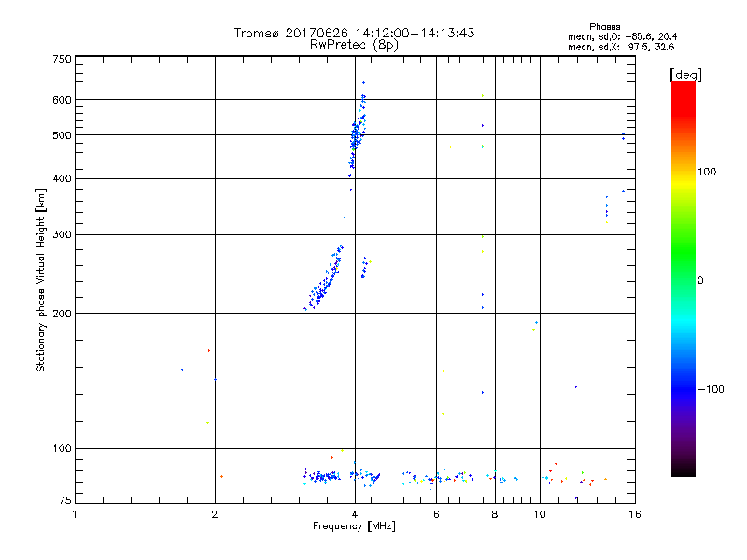Click the 'RwPretec (8p)' subtitle
The width and height of the screenshot is (747, 560).
(x=354, y=45)
